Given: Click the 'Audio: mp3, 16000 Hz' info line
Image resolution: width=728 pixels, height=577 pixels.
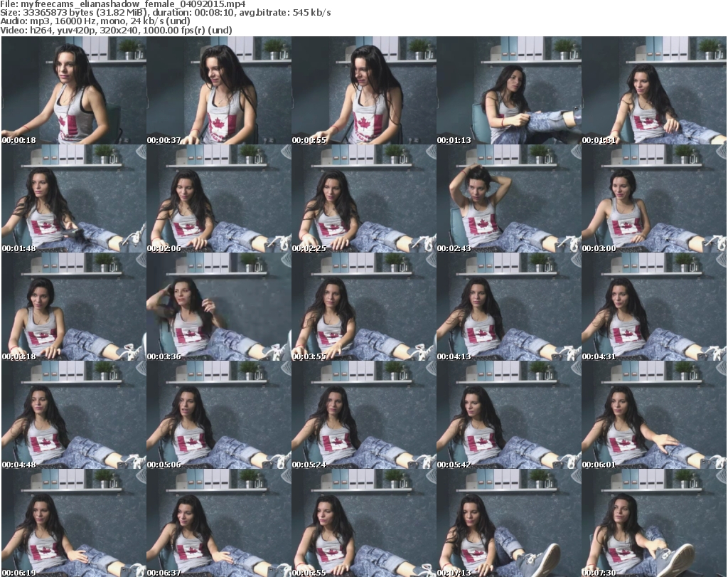Looking at the screenshot, I should pos(95,21).
